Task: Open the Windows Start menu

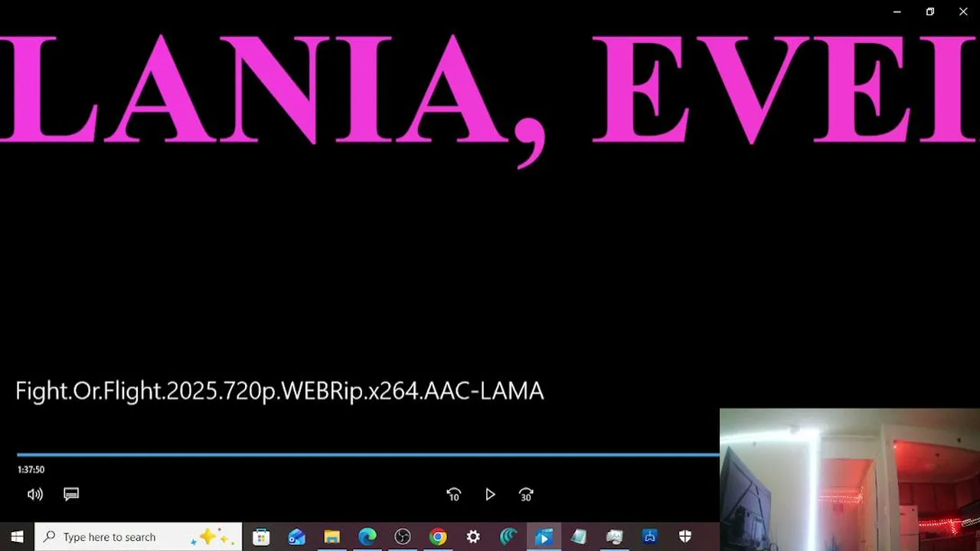Action: [17, 537]
